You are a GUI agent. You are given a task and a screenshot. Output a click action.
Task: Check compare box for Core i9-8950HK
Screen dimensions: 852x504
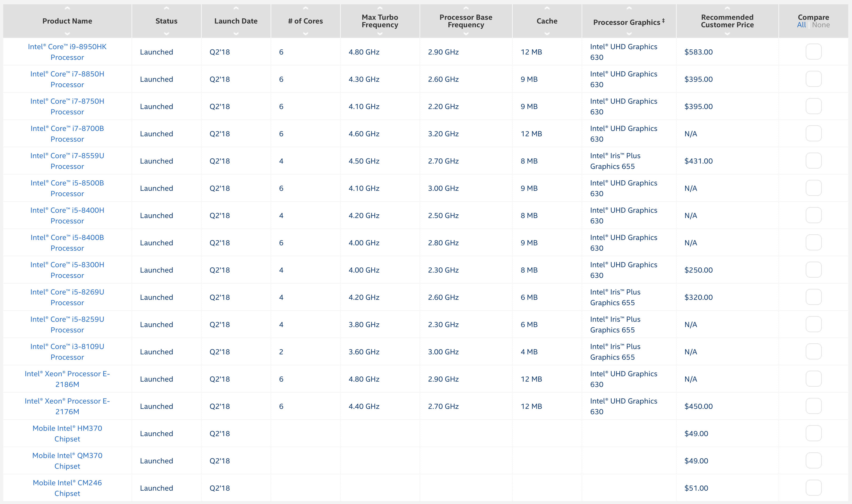click(x=813, y=52)
